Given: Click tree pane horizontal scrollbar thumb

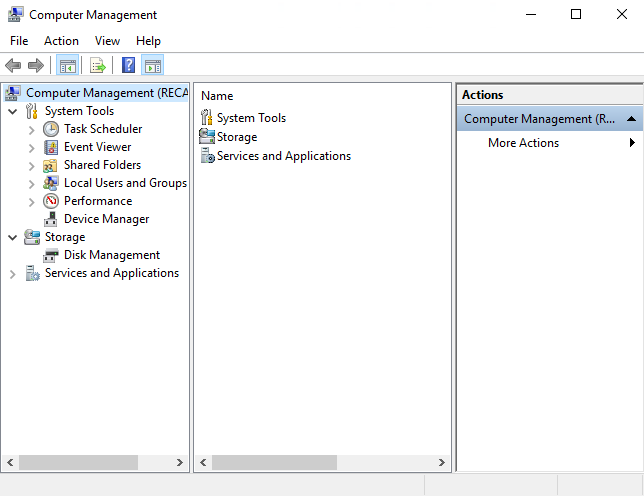Looking at the screenshot, I should [x=78, y=462].
